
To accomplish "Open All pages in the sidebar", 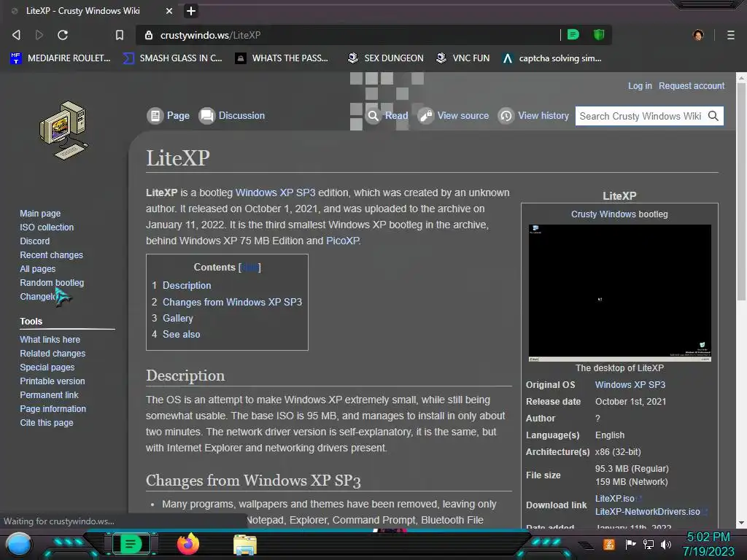I will 38,268.
